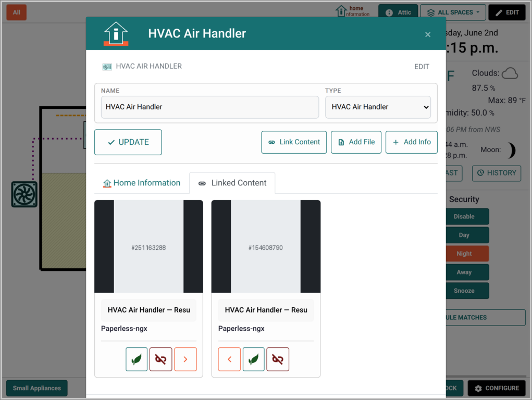Viewport: 532px width, 400px height.
Task: Click the home information logo in top bar
Action: pos(353,11)
